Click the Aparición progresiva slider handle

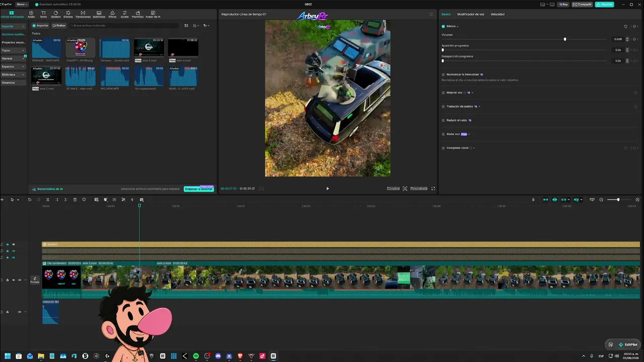(x=443, y=50)
